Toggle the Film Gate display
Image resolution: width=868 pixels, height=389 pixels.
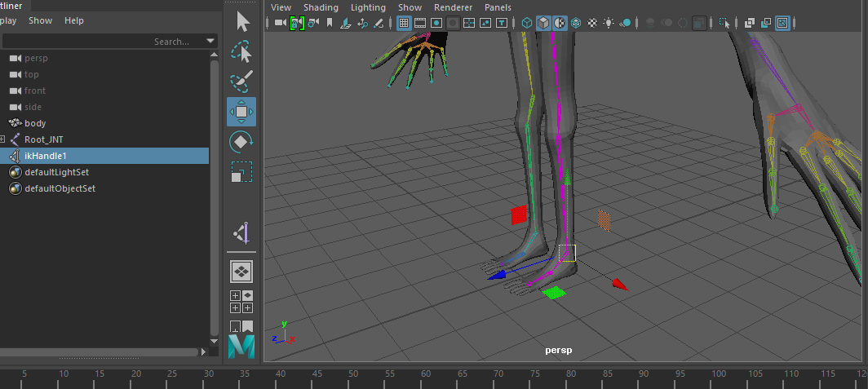coord(420,23)
